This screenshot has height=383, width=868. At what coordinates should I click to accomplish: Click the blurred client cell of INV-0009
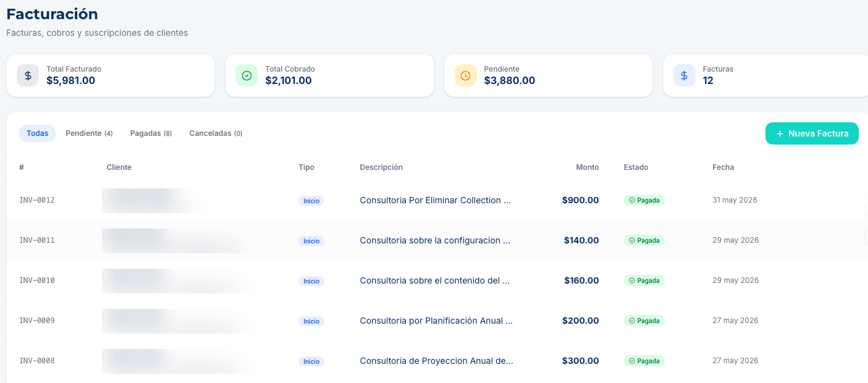pos(177,321)
